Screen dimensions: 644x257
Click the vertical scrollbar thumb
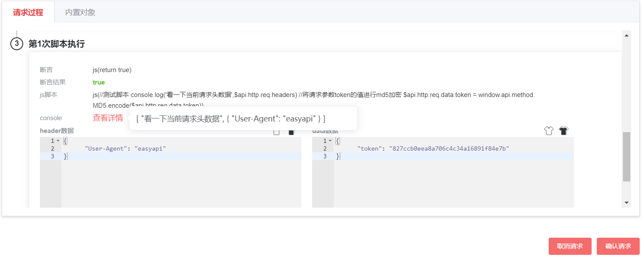[626, 157]
